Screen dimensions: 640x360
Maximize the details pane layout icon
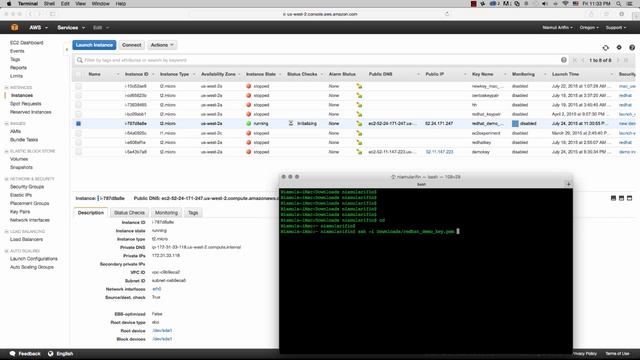[629, 198]
